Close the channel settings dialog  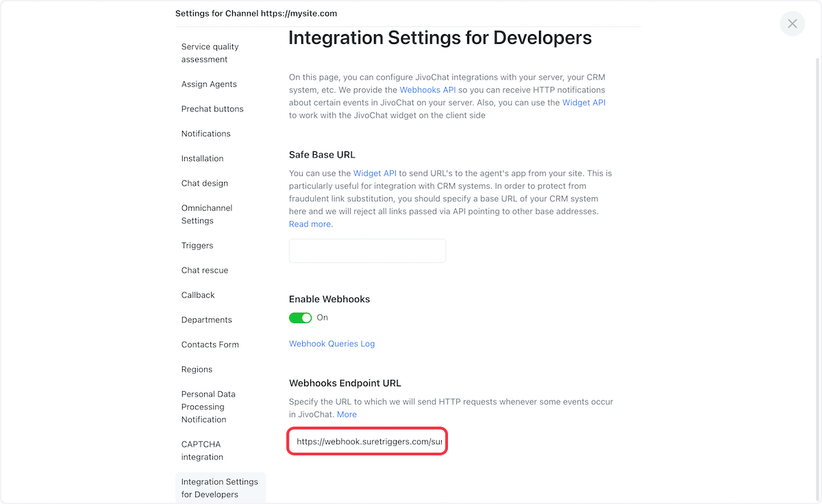[792, 24]
